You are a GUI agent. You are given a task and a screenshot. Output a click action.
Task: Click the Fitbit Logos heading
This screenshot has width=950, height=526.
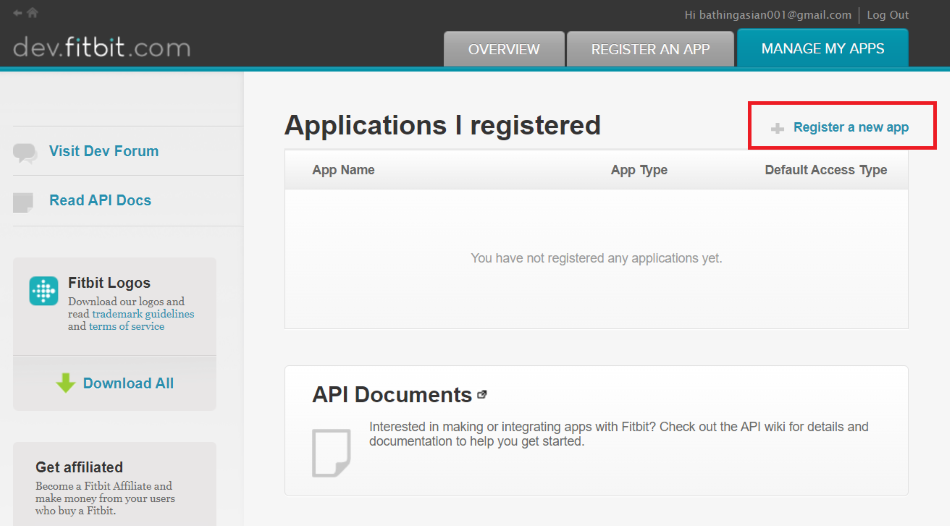(109, 283)
